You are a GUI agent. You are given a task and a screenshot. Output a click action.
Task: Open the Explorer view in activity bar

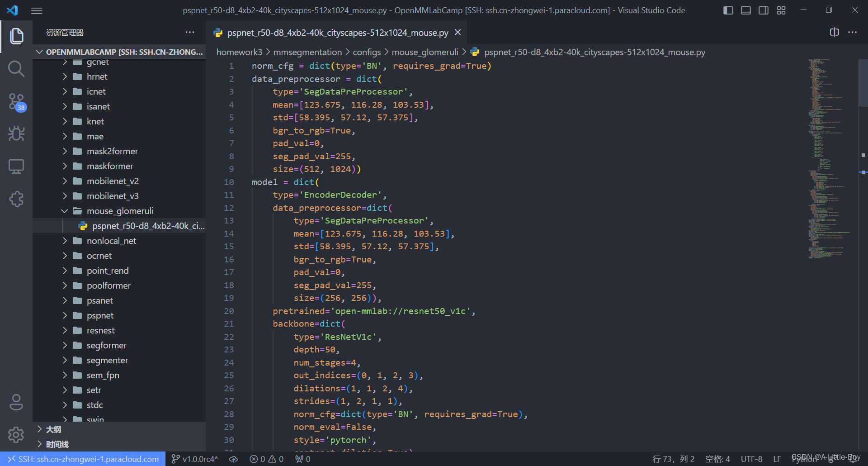[x=16, y=36]
